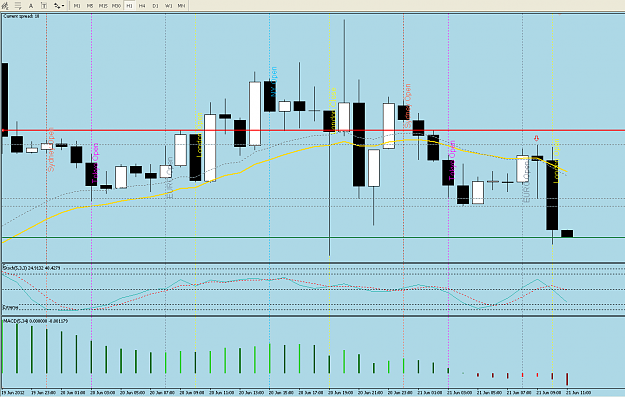Viewport: 625px width, 397px height.
Task: Click the '21 Jun 01:00' time axis label
Action: coord(430,393)
